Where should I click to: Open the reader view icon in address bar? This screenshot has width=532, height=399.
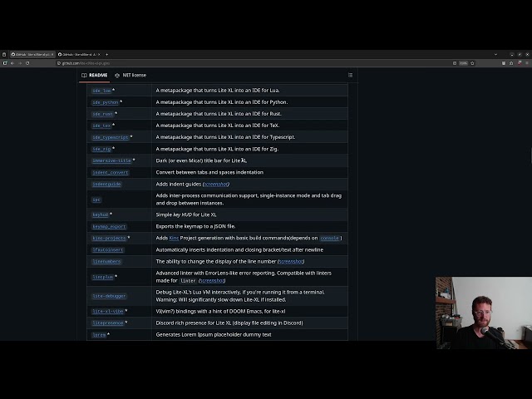click(x=455, y=63)
